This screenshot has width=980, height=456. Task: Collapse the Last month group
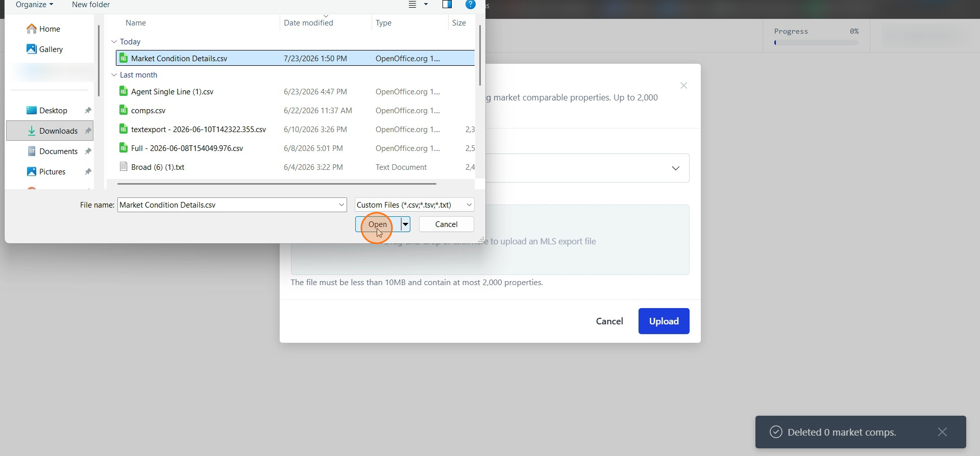pos(114,75)
